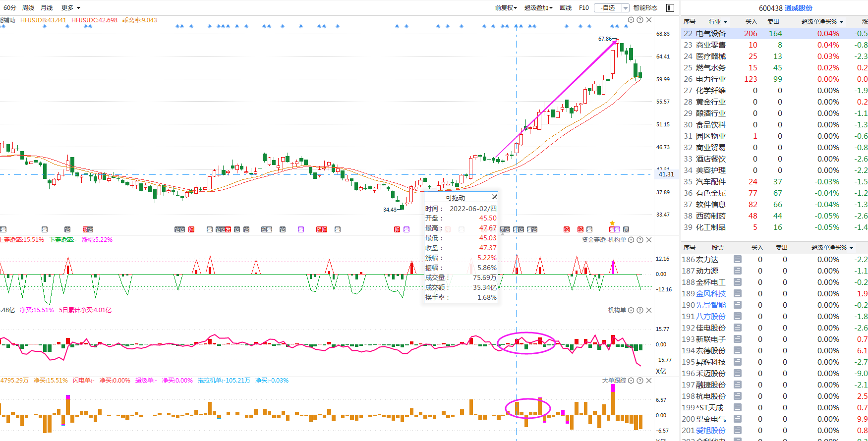
Task: Show help for 机构单 indicator
Action: [640, 310]
